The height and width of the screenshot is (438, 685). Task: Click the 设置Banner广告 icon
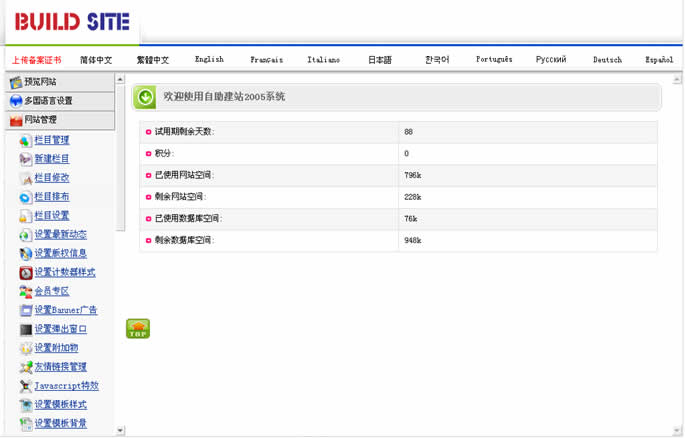pyautogui.click(x=25, y=311)
